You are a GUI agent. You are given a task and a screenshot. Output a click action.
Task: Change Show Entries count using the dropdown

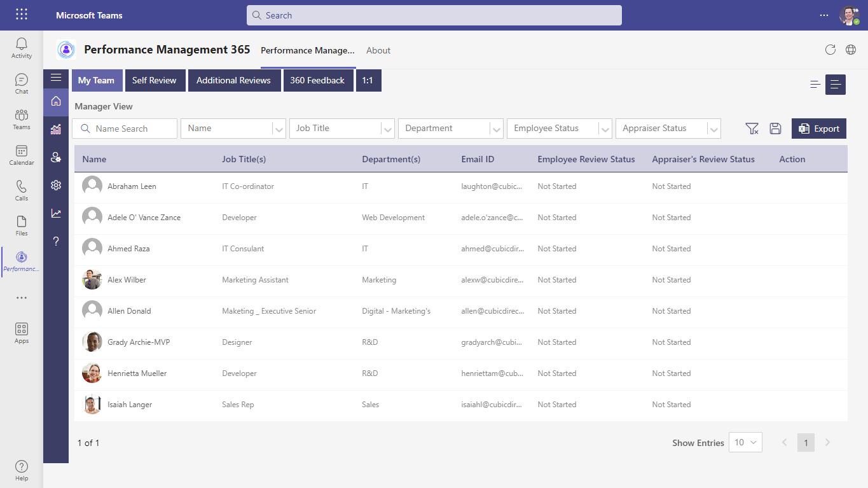[745, 442]
